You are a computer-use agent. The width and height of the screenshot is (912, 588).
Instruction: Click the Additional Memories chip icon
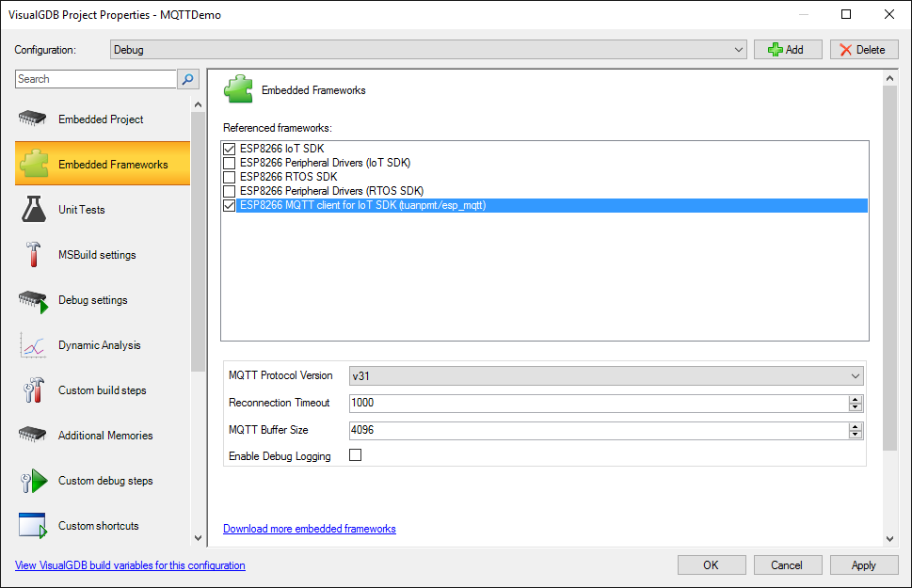pyautogui.click(x=33, y=435)
